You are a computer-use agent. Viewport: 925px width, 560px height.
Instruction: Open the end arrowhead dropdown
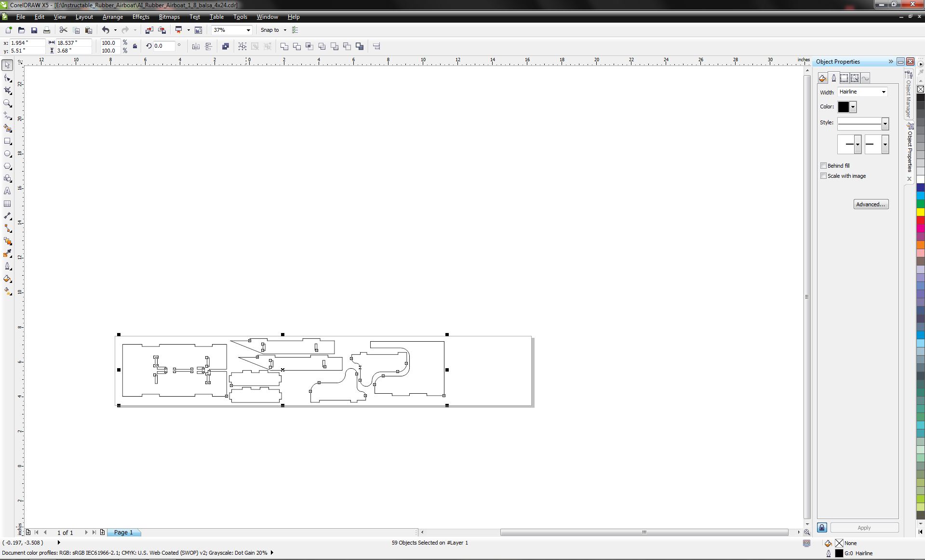click(x=885, y=144)
